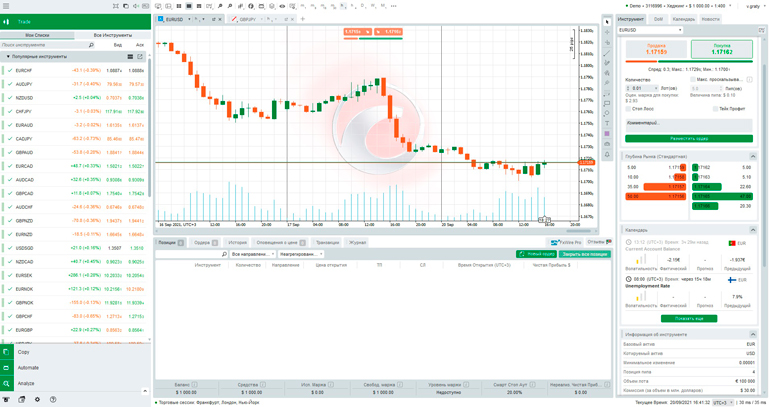770x407 pixels.
Task: Open Automate section in left sidebar
Action: click(x=74, y=368)
